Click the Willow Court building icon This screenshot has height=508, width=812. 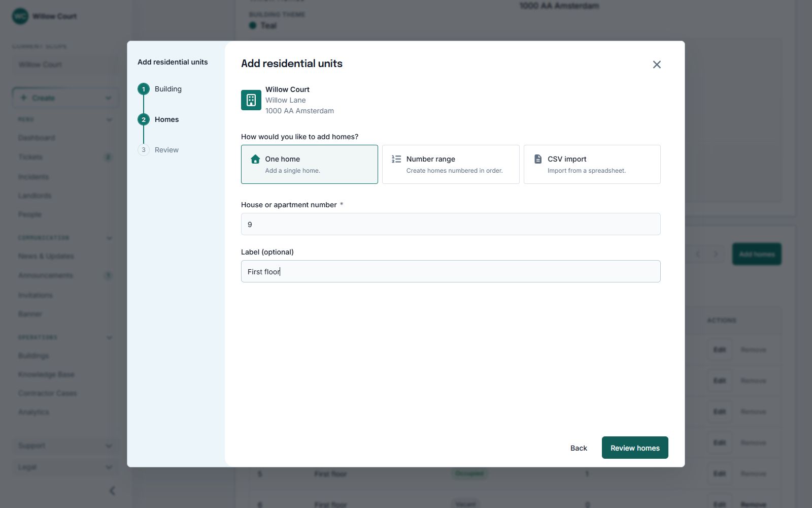click(x=251, y=100)
